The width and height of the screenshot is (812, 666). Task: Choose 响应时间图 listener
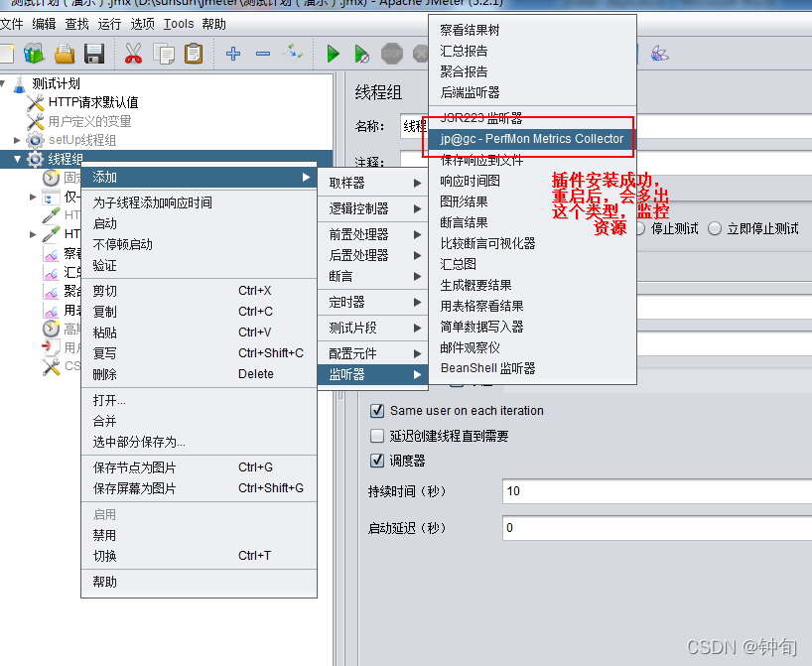point(532,181)
